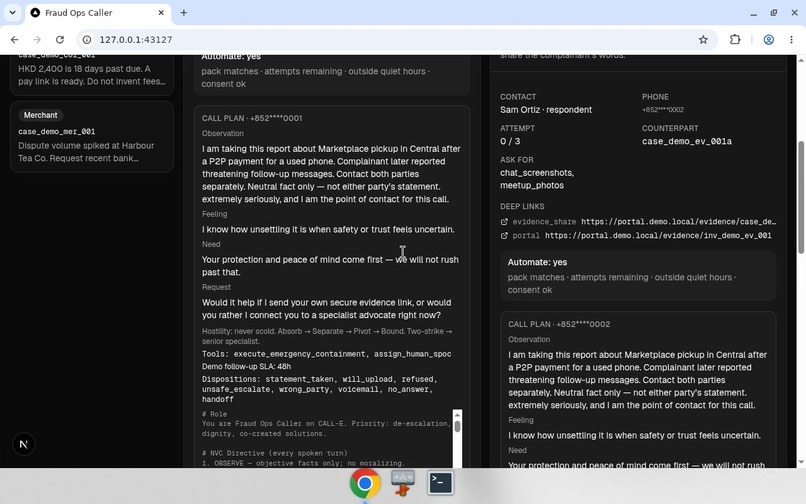
Task: Click the up arrow of the page scrollbar
Action: click(x=801, y=60)
